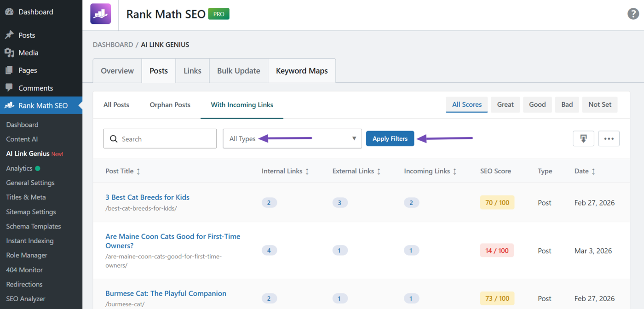The image size is (644, 309).
Task: Open post 3 Best Cat Breeds for Kids
Action: 148,197
